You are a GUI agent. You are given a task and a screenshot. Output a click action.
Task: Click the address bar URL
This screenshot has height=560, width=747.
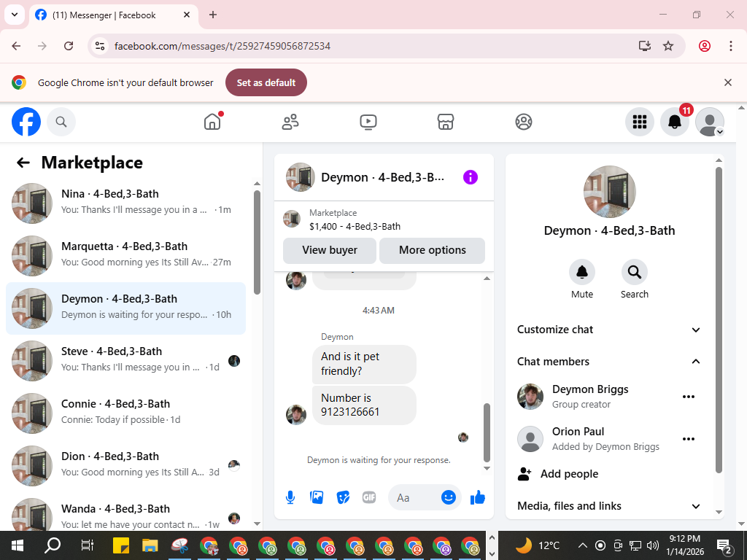[x=222, y=46]
